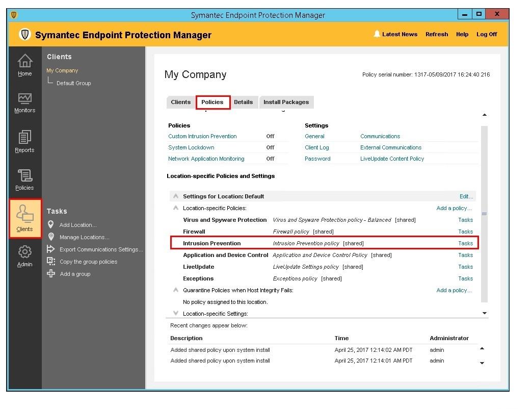This screenshot has width=532, height=409.
Task: Click Export Communications Settings task link
Action: pos(101,249)
